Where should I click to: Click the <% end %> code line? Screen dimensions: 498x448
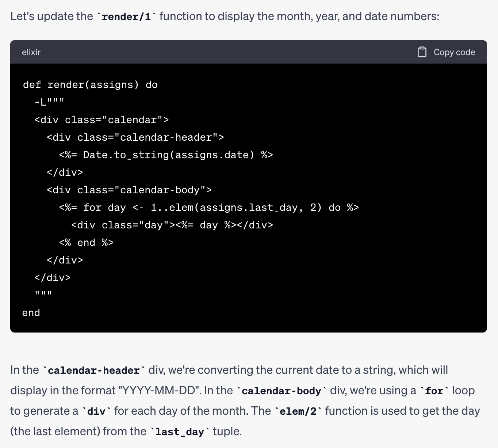[86, 243]
